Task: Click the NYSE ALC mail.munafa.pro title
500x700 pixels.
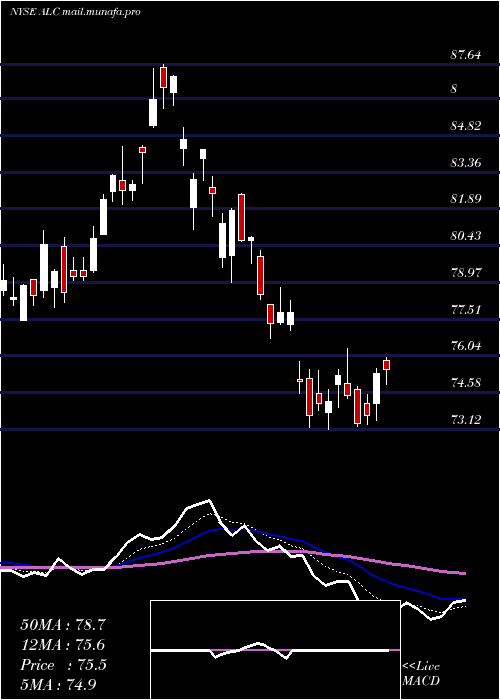Action: coord(75,12)
